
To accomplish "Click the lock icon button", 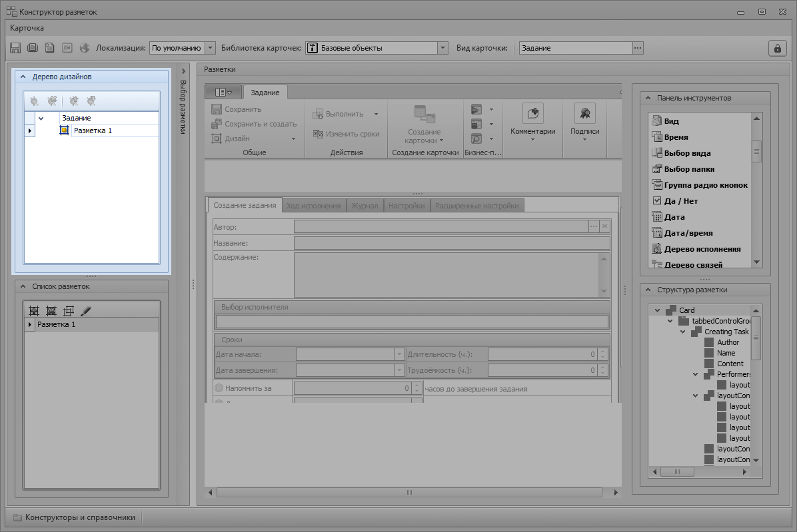I will pyautogui.click(x=776, y=48).
